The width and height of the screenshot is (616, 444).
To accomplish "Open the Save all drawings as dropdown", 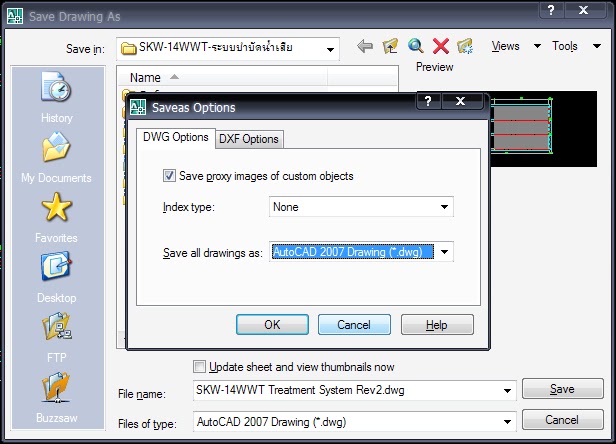I will [444, 252].
